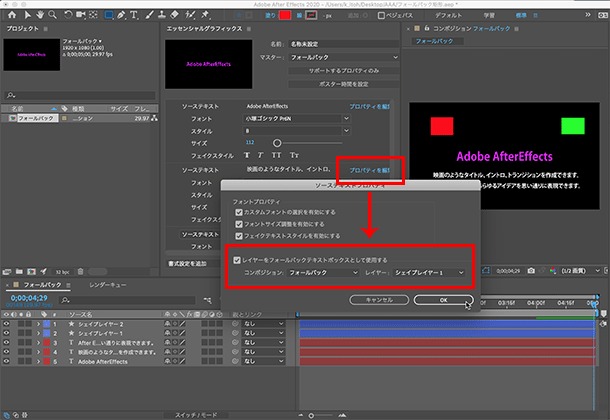
Task: Hide layer シェイプレイヤー 2 with eye icon
Action: (x=6, y=324)
